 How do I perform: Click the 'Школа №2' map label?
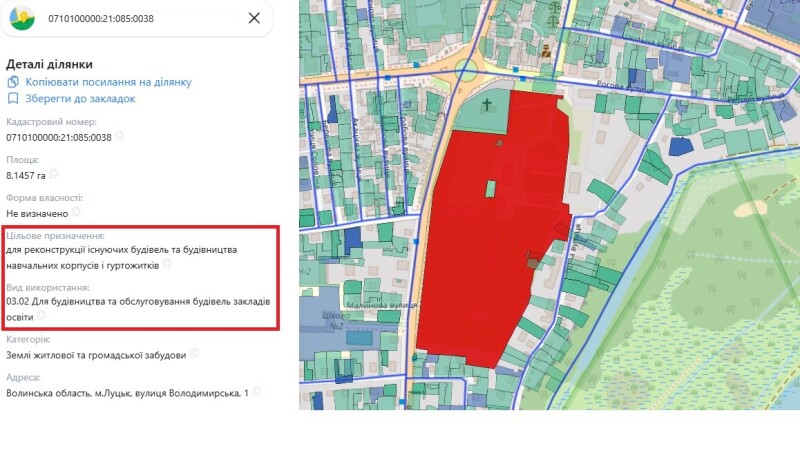pyautogui.click(x=336, y=321)
